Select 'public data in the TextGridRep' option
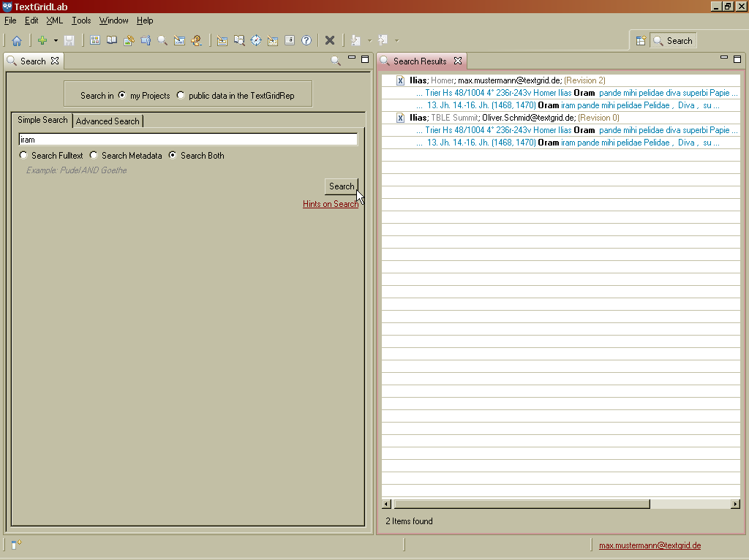The height and width of the screenshot is (560, 749). (181, 95)
